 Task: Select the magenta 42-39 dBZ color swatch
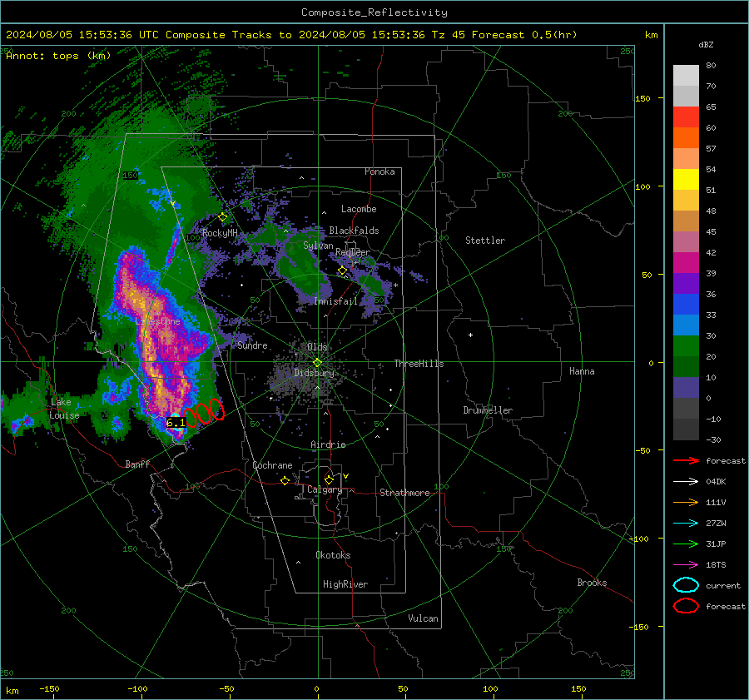point(686,263)
